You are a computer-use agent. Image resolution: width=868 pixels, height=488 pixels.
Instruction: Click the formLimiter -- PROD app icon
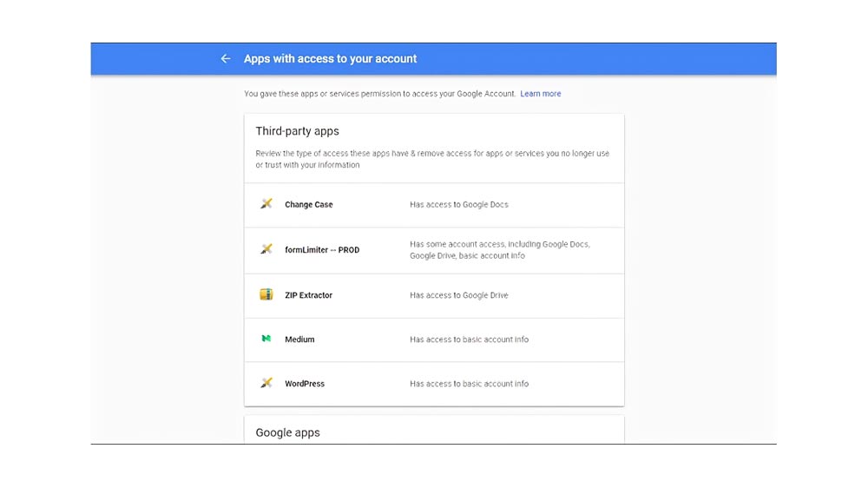(x=266, y=249)
